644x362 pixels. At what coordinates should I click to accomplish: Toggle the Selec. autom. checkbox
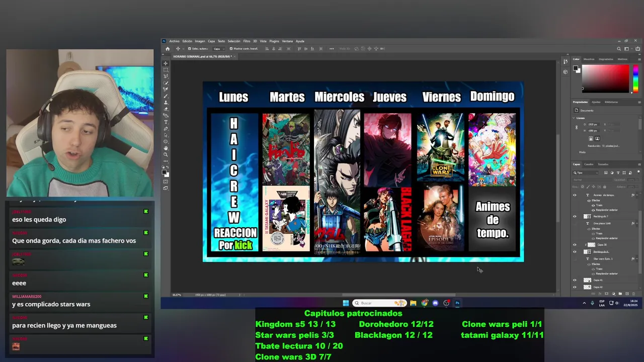click(x=189, y=49)
